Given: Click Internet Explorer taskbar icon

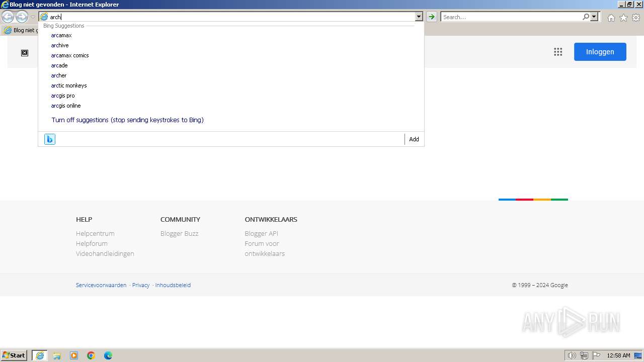Looking at the screenshot, I should click(x=40, y=355).
